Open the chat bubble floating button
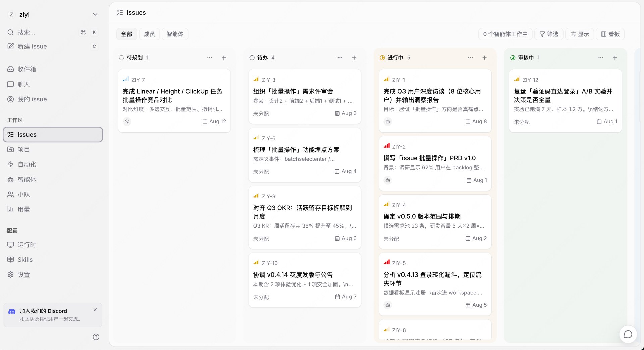This screenshot has height=350, width=644. 628,334
